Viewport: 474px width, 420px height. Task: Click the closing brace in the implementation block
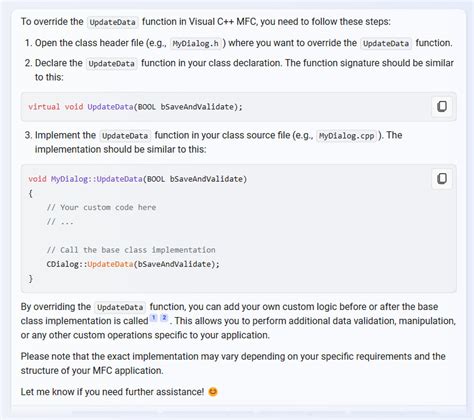tap(31, 278)
